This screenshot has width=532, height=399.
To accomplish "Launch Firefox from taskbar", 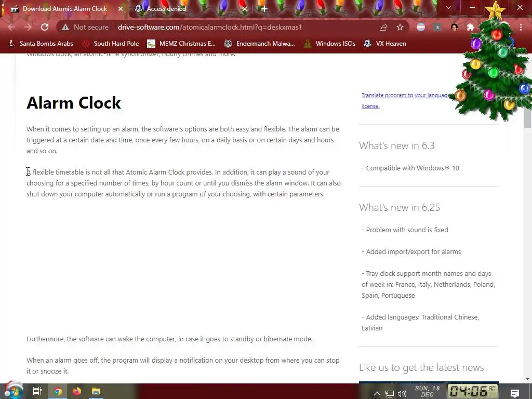I will point(77,392).
